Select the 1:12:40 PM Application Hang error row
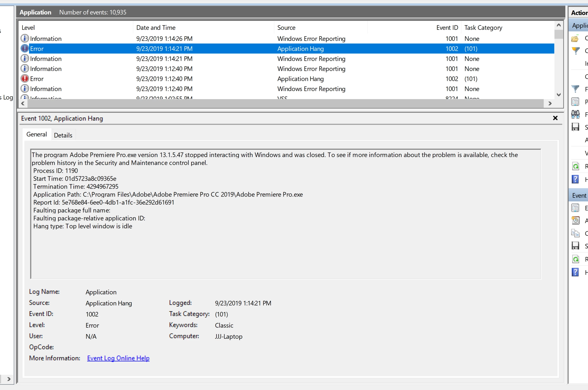The image size is (588, 390). pos(164,79)
